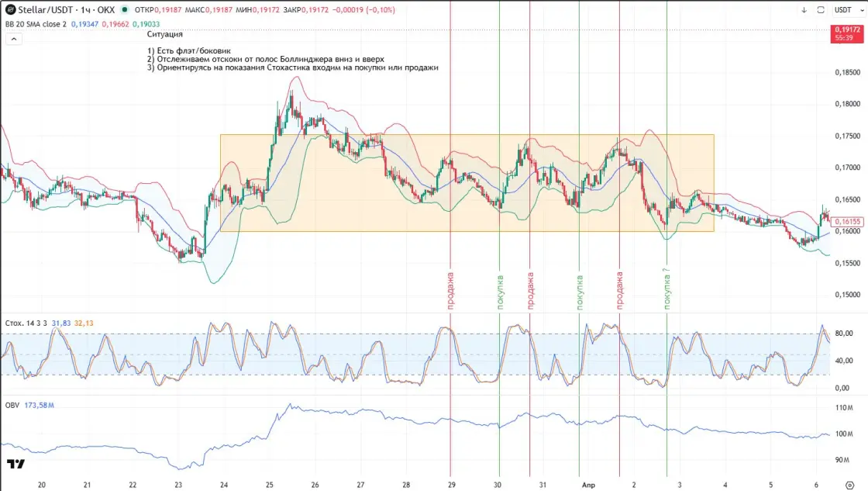The image size is (868, 491).
Task: Select the Стох. 14 3 3 legend
Action: pyautogui.click(x=26, y=323)
